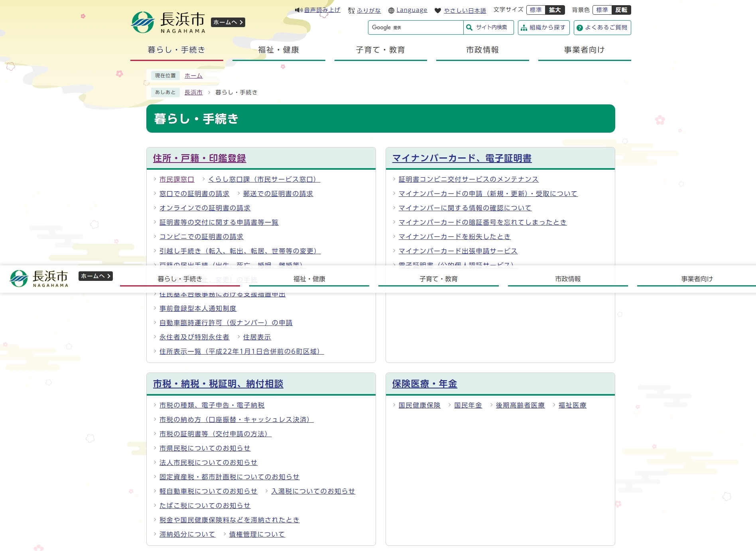Click the ホームへ button
This screenshot has width=756, height=551.
pyautogui.click(x=227, y=22)
